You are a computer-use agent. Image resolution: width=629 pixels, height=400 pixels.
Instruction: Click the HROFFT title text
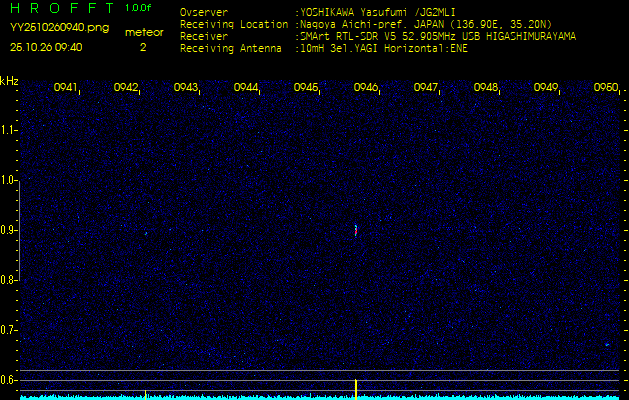point(62,8)
